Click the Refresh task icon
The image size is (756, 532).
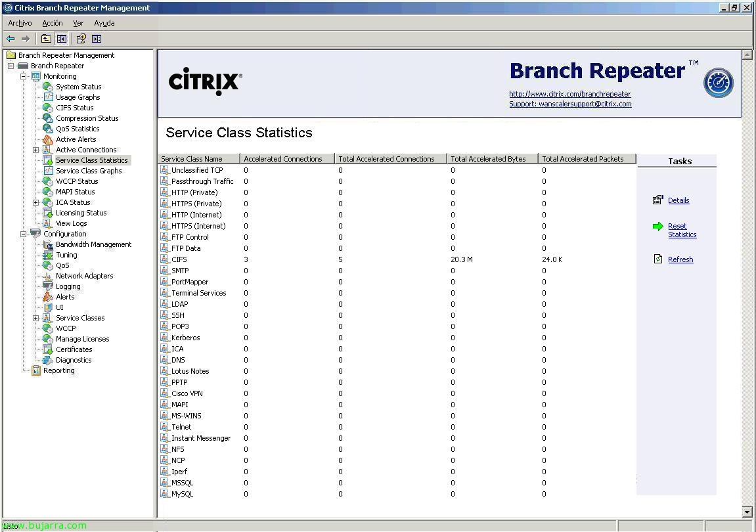(x=657, y=259)
